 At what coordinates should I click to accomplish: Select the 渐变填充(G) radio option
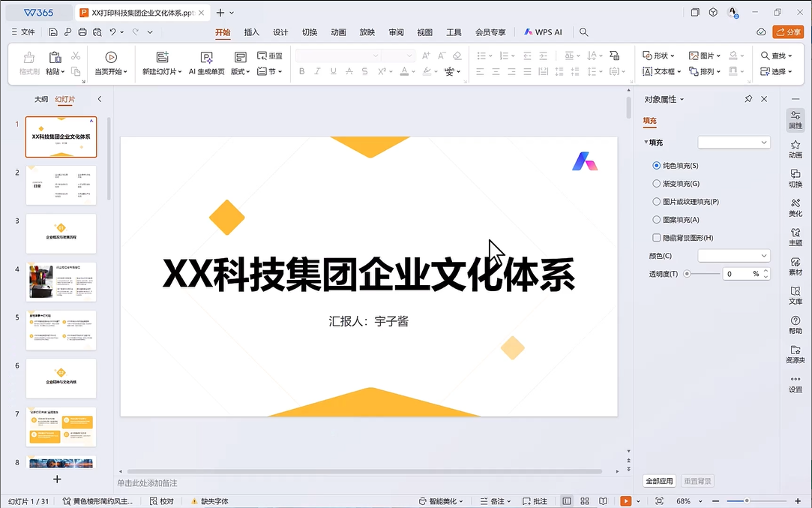pyautogui.click(x=657, y=184)
